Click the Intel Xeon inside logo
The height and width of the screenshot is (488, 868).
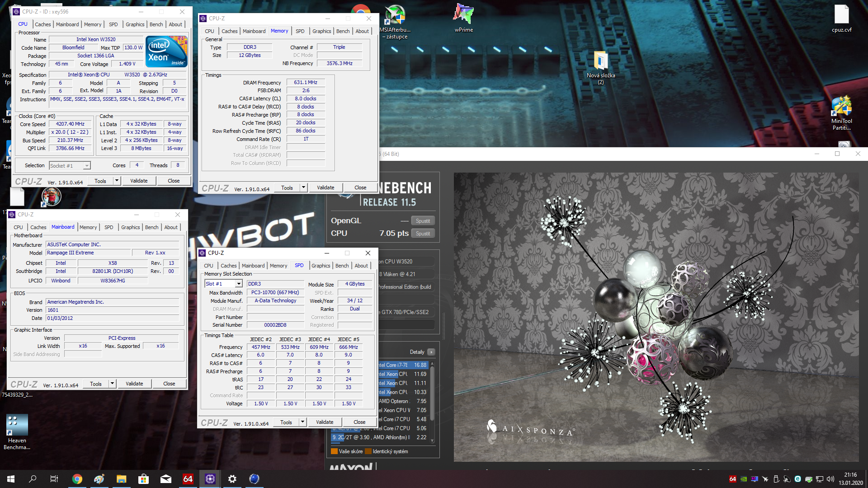[x=166, y=52]
